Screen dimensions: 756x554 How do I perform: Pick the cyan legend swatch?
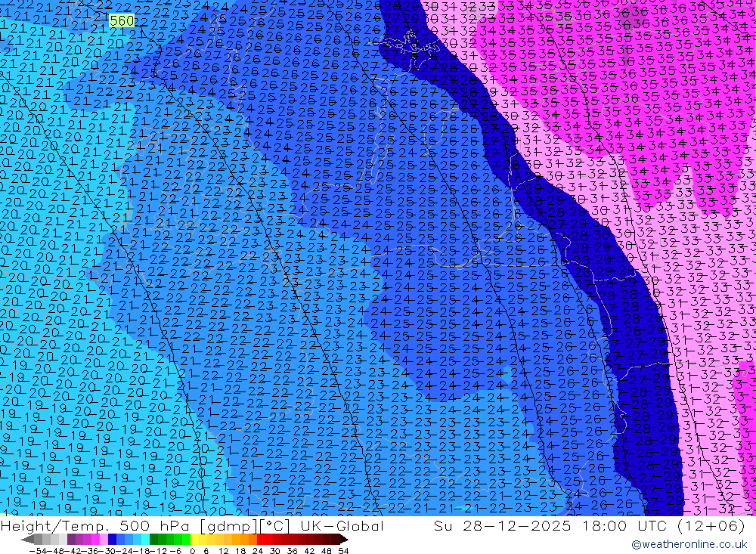point(145,540)
